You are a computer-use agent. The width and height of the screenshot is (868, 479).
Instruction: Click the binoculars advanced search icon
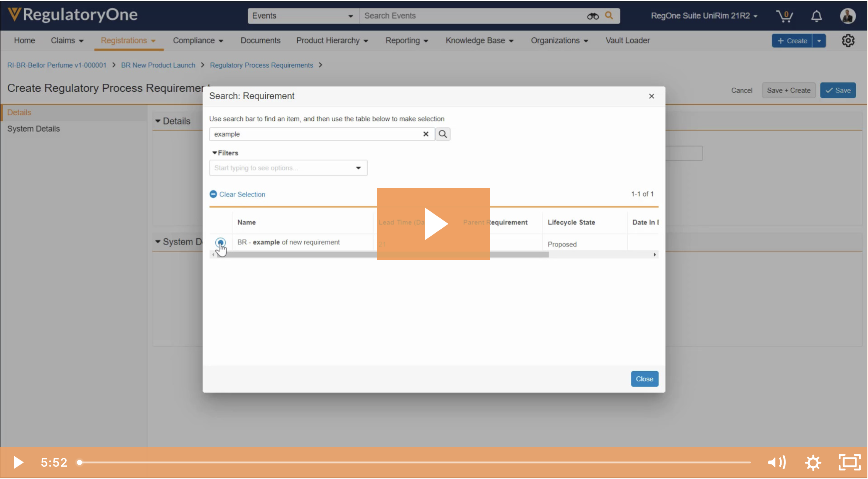(x=593, y=16)
